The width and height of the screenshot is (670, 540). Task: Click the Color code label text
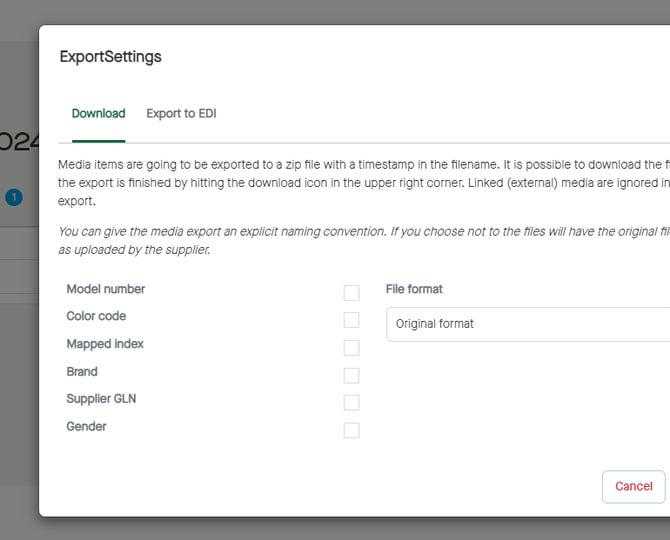(96, 316)
